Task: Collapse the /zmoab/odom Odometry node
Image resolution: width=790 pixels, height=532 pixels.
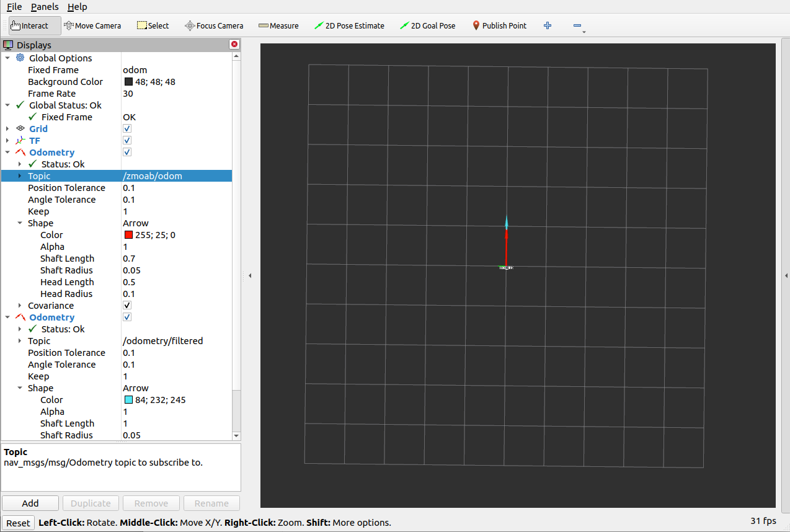Action: click(x=7, y=152)
